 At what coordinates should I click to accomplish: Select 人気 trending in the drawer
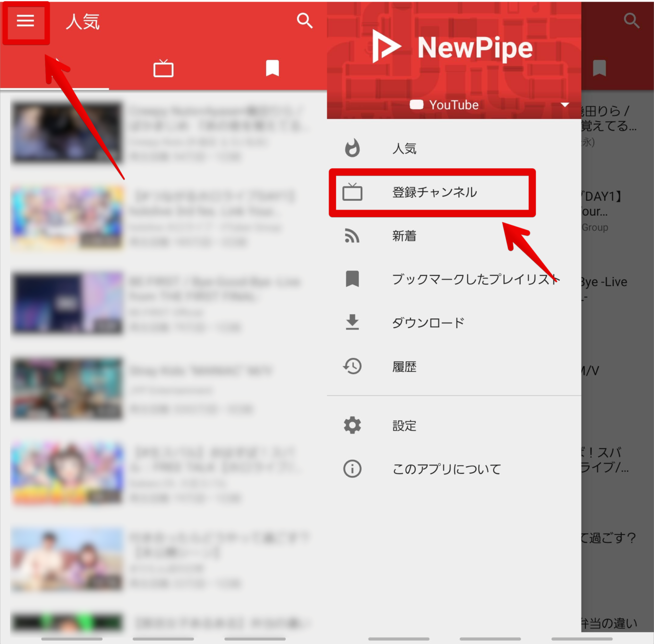pos(454,149)
